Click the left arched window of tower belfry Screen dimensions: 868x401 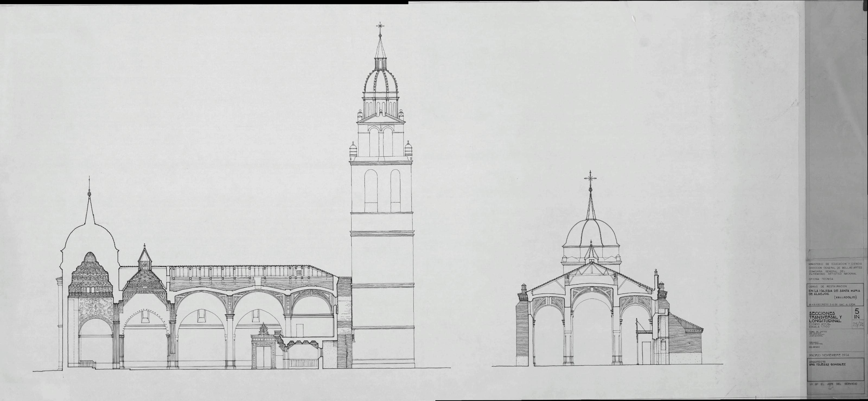coord(371,190)
